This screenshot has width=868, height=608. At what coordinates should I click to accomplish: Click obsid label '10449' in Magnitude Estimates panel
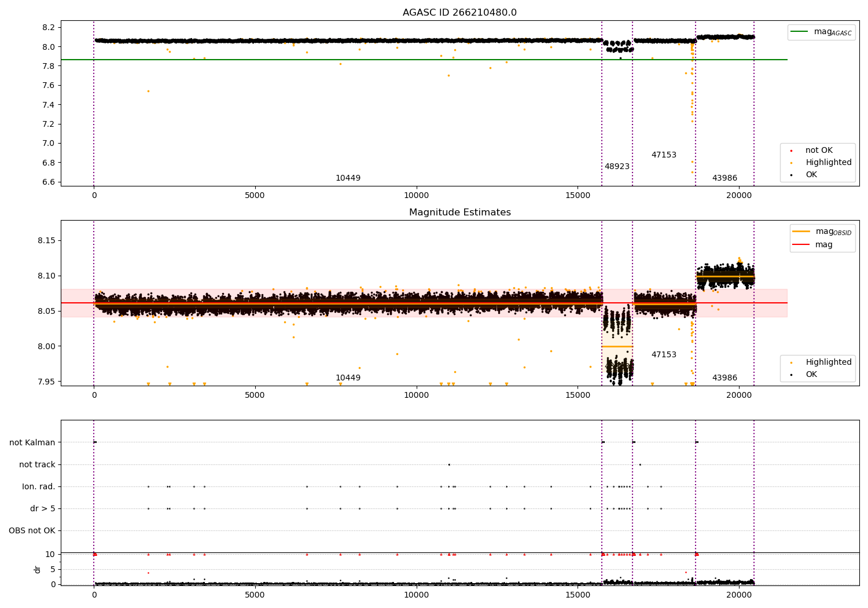(348, 378)
